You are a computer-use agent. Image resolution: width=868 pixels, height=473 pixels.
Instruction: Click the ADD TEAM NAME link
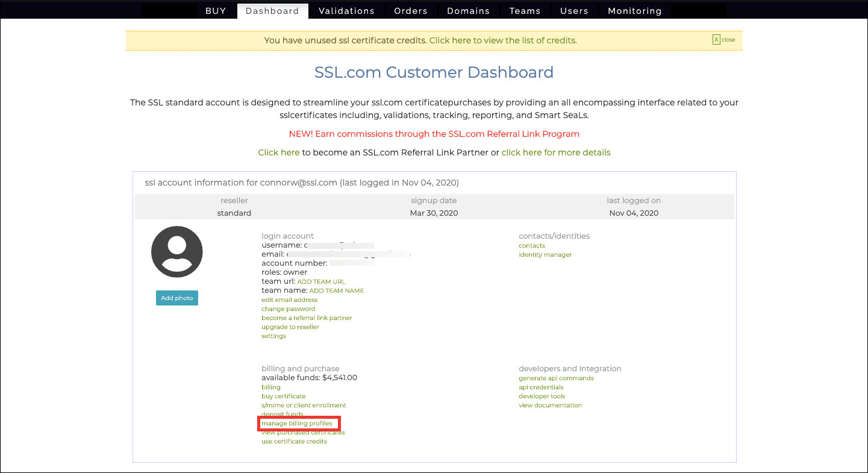point(336,291)
